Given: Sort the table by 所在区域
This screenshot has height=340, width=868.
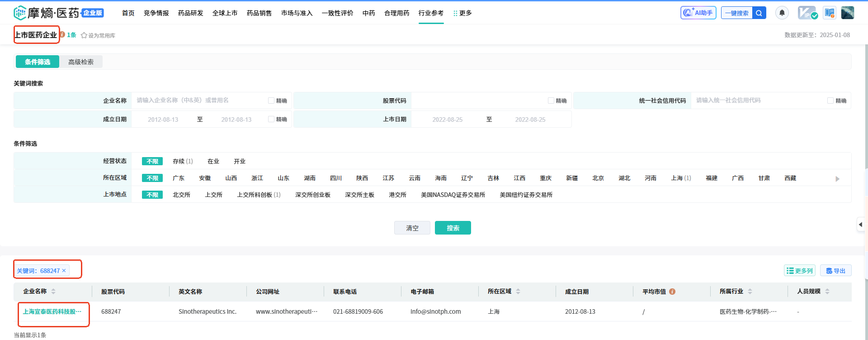Looking at the screenshot, I should (x=518, y=292).
